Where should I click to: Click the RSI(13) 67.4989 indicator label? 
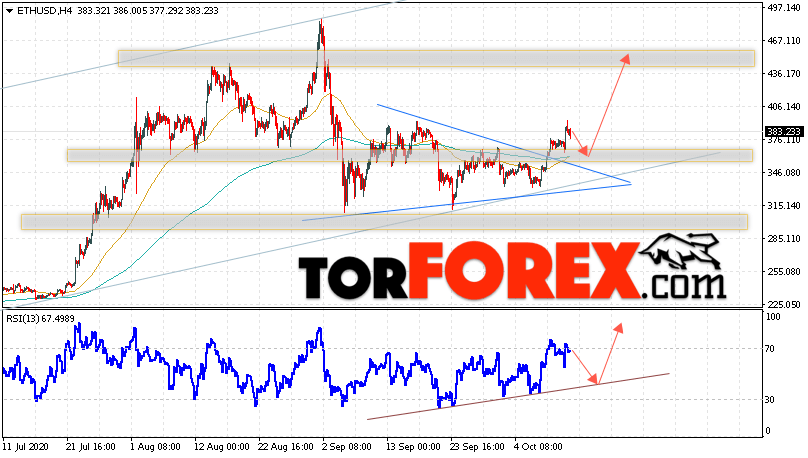40,319
